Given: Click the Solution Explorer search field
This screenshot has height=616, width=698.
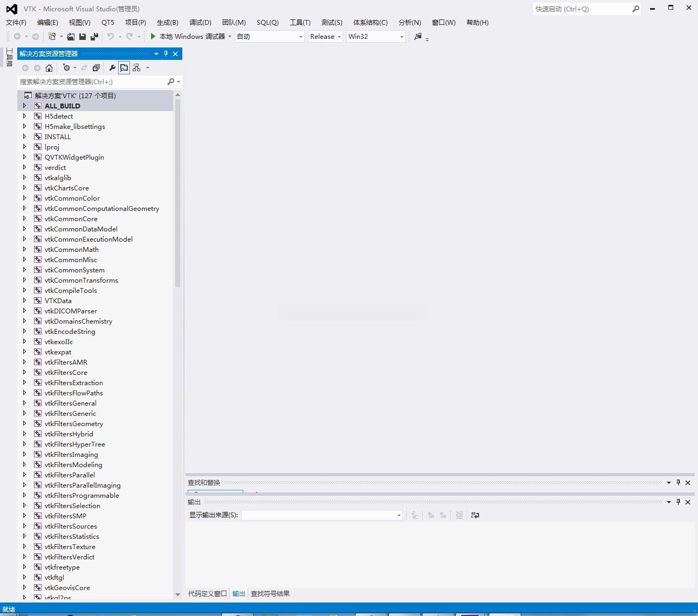Looking at the screenshot, I should tap(92, 82).
